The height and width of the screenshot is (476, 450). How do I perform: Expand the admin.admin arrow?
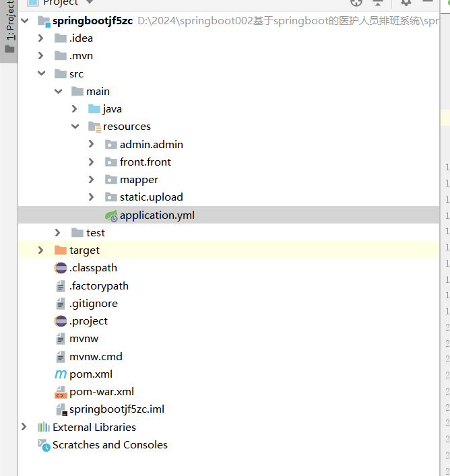(91, 144)
